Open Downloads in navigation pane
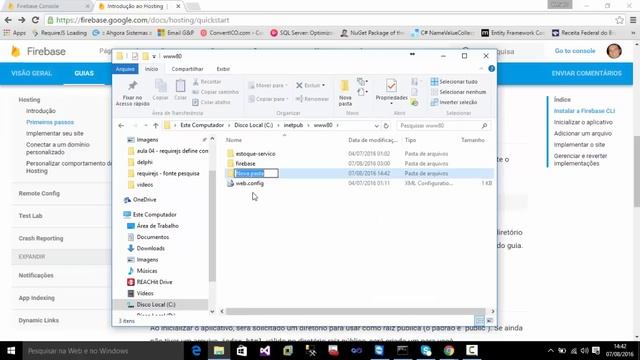Viewport: 640px width, 360px height. click(x=151, y=248)
